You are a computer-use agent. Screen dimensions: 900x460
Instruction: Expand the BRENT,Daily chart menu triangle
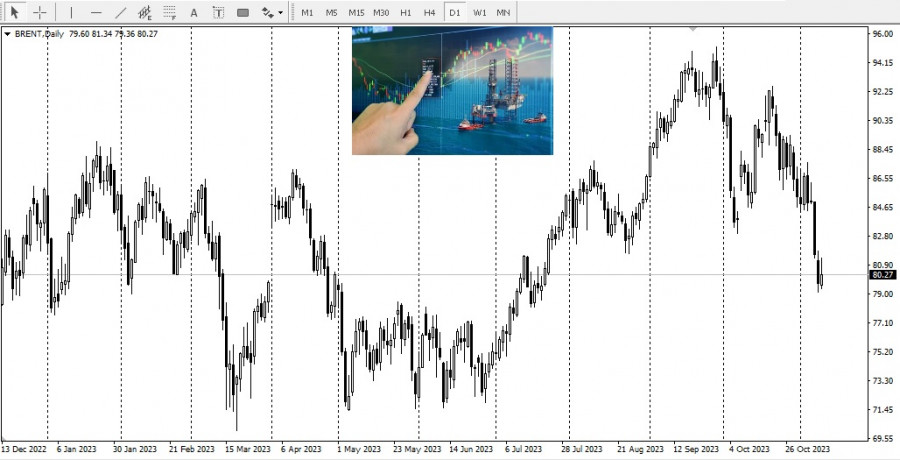[7, 34]
